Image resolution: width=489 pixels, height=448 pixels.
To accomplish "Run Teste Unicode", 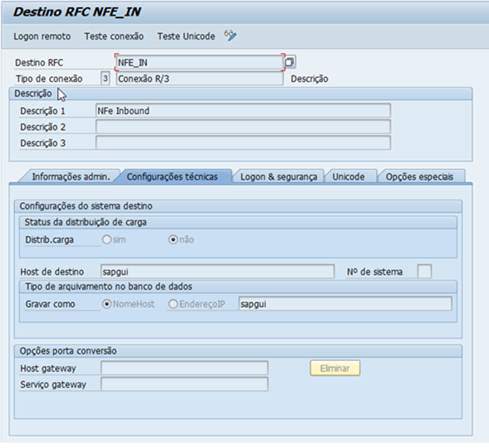I will click(x=186, y=36).
